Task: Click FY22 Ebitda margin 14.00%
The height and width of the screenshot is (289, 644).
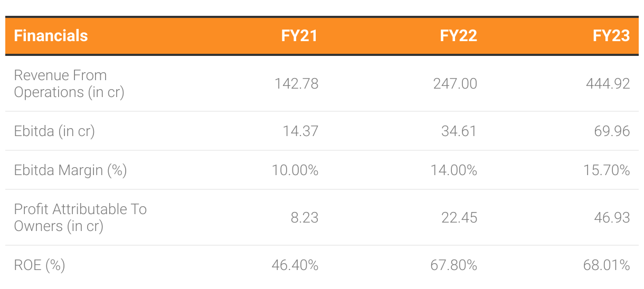Action: pyautogui.click(x=454, y=170)
